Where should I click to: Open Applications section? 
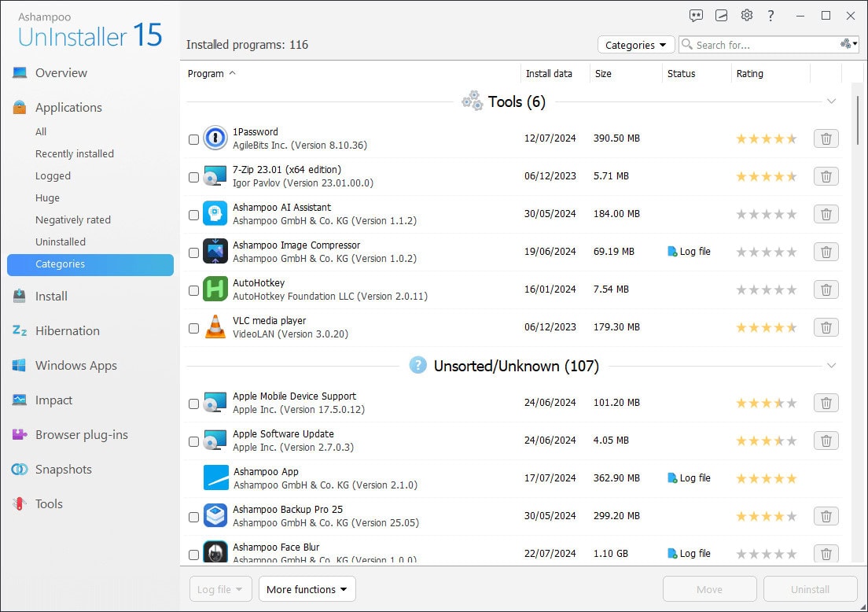tap(68, 108)
